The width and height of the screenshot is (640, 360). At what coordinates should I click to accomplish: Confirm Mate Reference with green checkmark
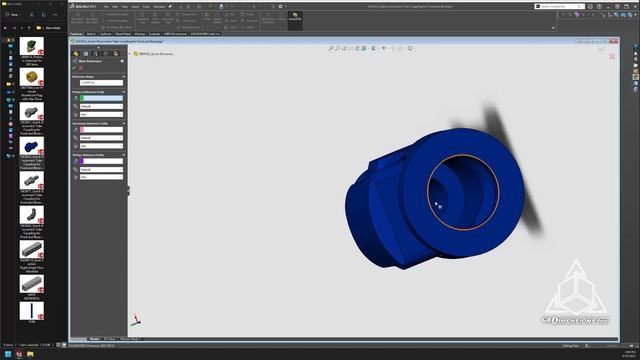click(x=75, y=68)
